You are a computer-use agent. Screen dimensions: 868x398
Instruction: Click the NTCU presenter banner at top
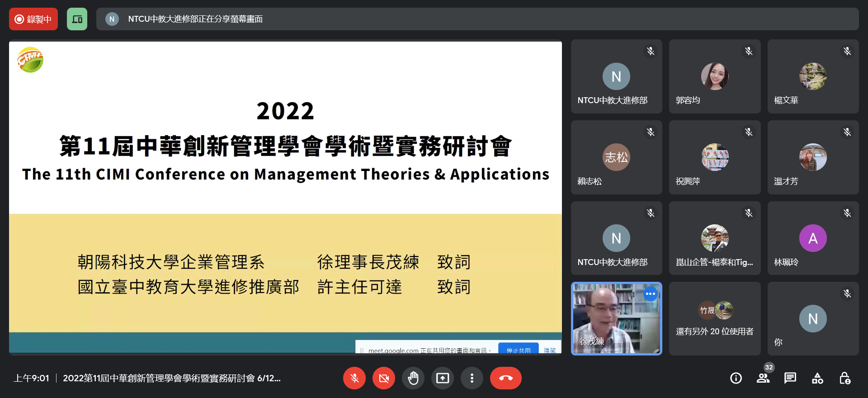[477, 19]
